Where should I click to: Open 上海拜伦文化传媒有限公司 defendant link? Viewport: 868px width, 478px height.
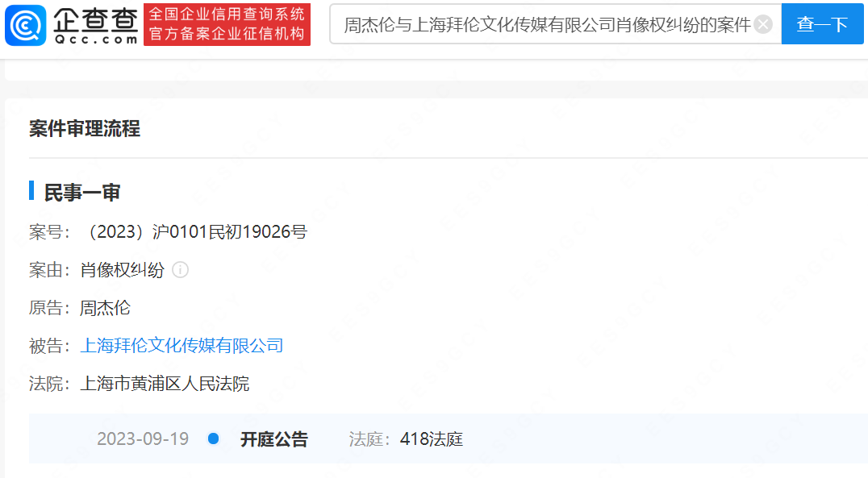pyautogui.click(x=182, y=346)
